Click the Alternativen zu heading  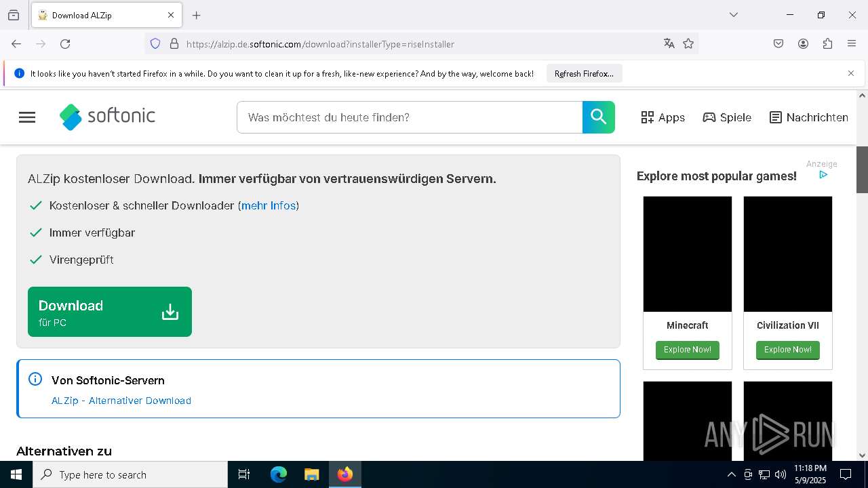tap(64, 451)
